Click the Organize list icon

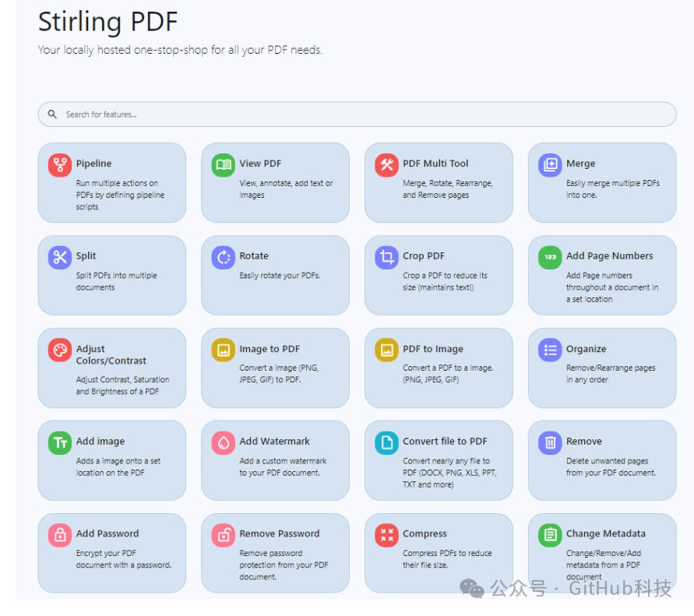550,350
